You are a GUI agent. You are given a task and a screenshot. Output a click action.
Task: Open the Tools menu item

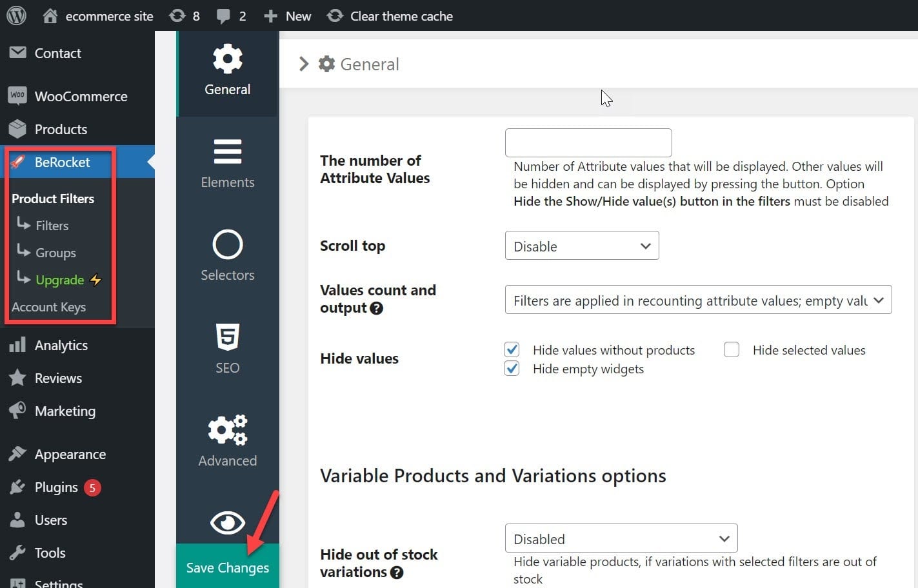click(x=77, y=553)
